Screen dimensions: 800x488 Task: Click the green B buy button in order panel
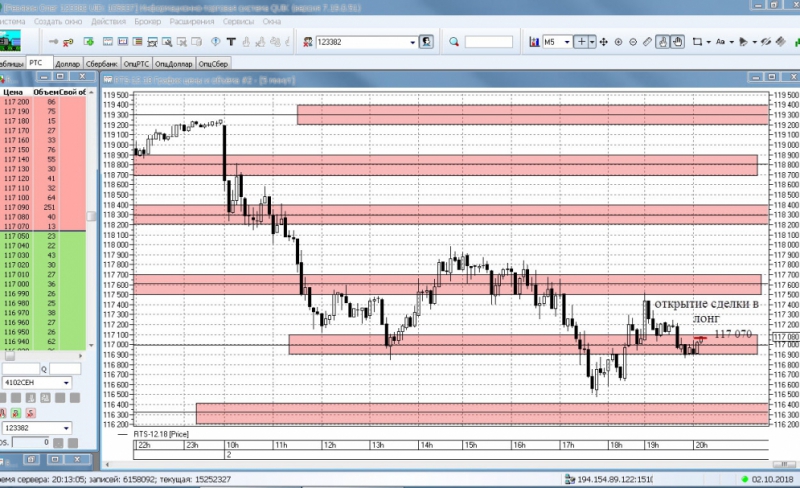point(16,413)
